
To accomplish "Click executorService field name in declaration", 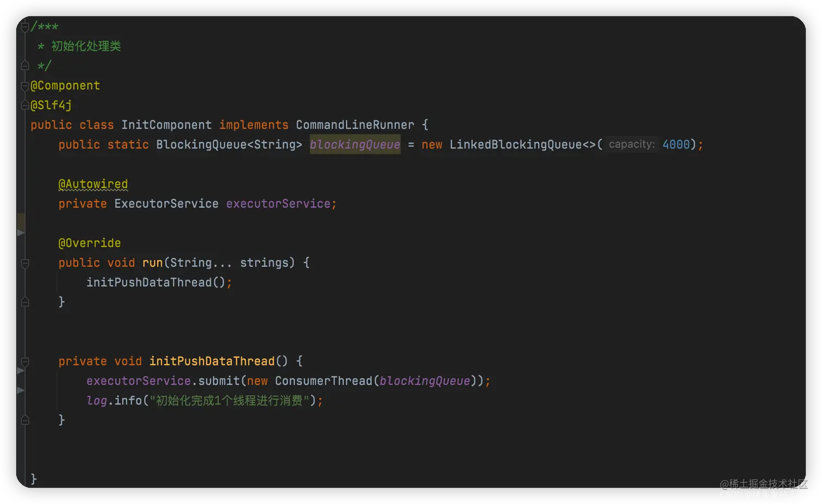I will [x=278, y=204].
